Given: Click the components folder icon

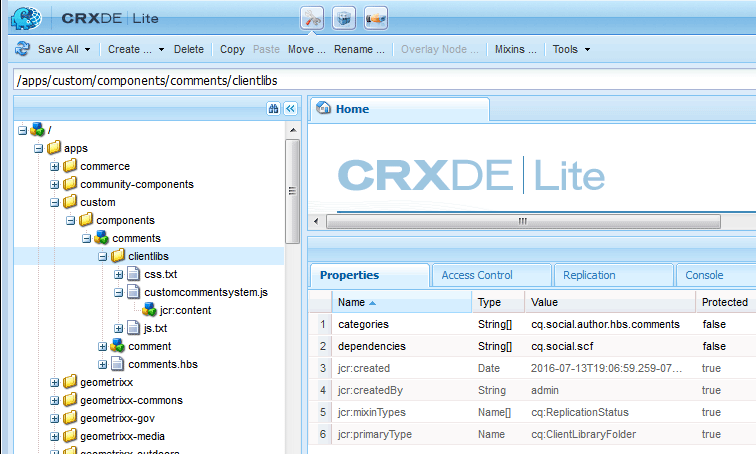Looking at the screenshot, I should click(x=86, y=220).
